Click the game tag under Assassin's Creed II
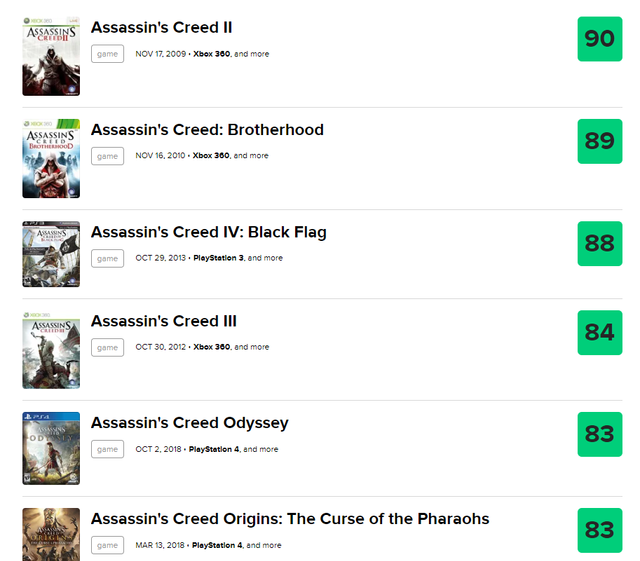Image resolution: width=640 pixels, height=561 pixels. pos(107,54)
